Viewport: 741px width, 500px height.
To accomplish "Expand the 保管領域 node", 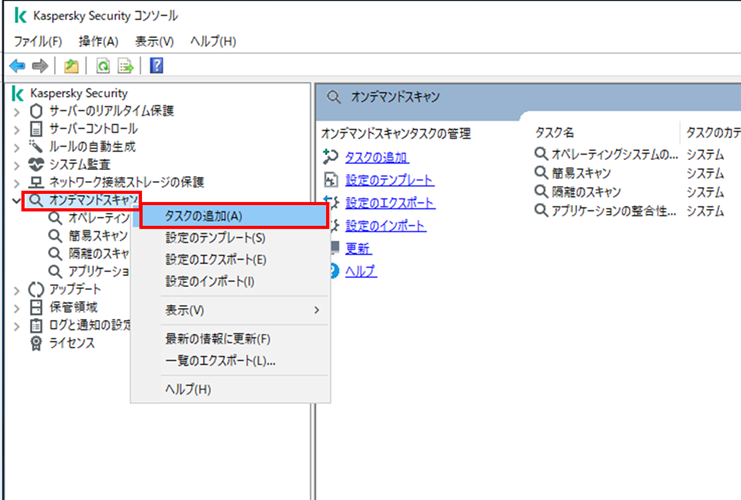I will point(17,309).
